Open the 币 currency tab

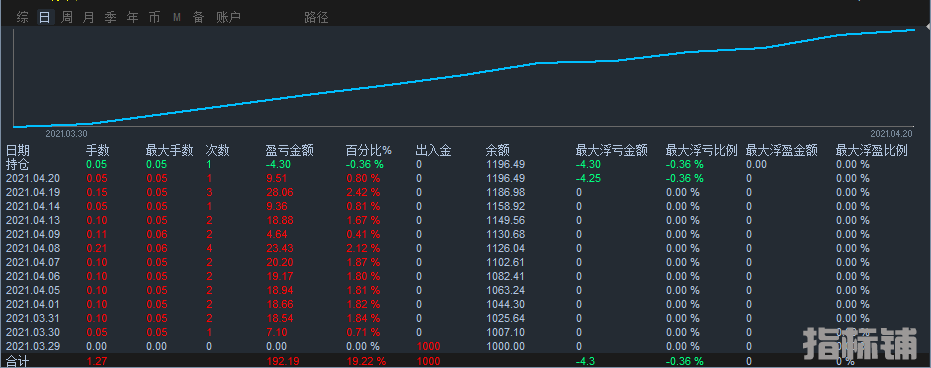pos(154,18)
